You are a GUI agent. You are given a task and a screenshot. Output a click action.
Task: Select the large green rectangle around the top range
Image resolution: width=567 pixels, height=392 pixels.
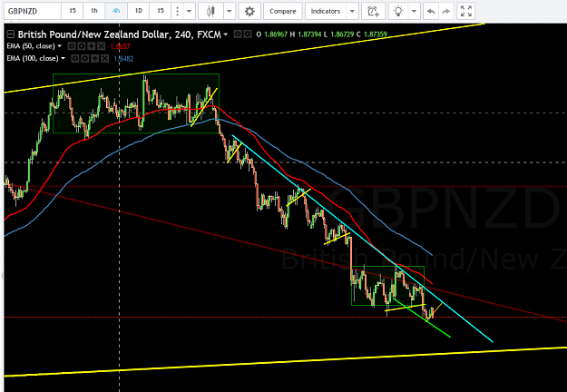[x=136, y=103]
